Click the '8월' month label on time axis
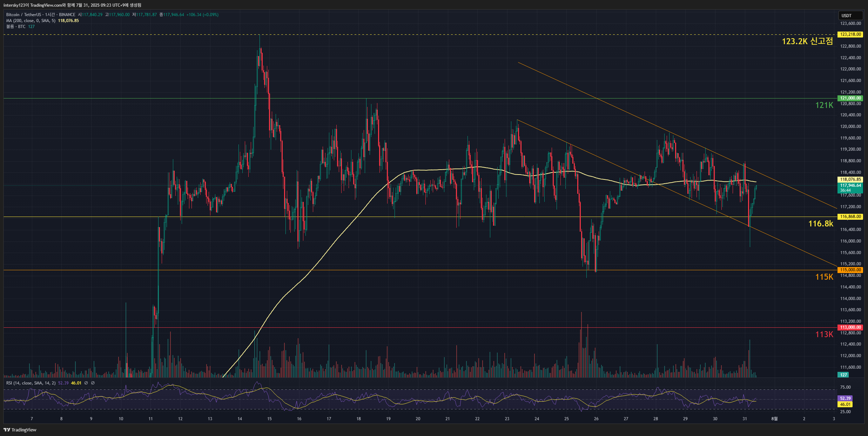The image size is (868, 436). [x=774, y=419]
